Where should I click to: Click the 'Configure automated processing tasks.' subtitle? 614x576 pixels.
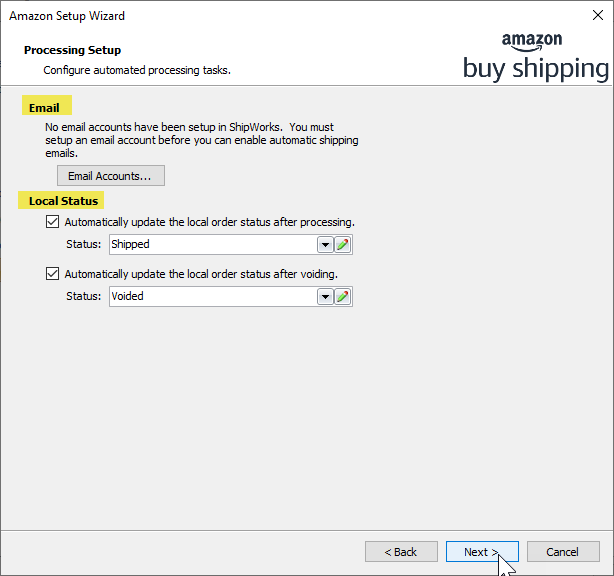tap(137, 70)
